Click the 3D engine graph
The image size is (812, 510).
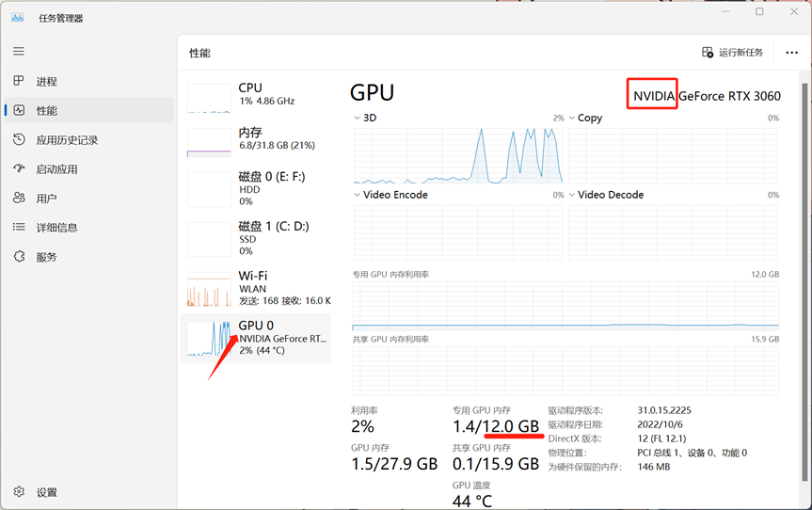pyautogui.click(x=458, y=155)
